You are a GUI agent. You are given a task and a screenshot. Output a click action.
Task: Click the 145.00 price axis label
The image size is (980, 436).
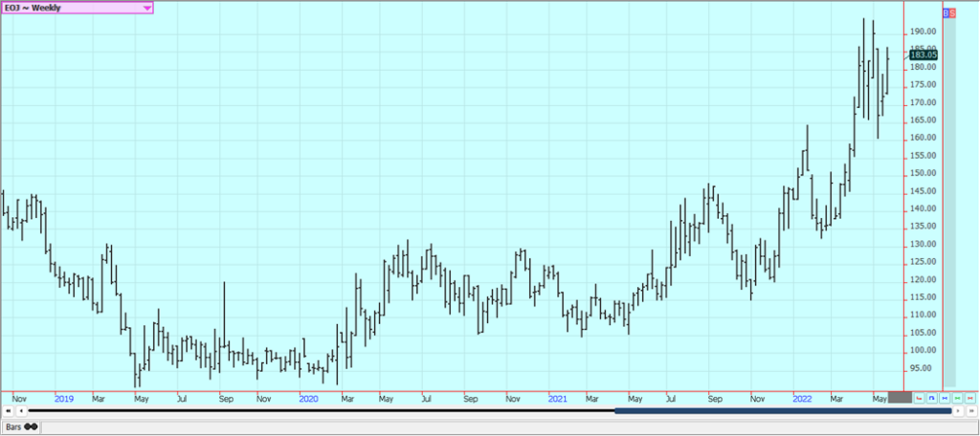(923, 191)
